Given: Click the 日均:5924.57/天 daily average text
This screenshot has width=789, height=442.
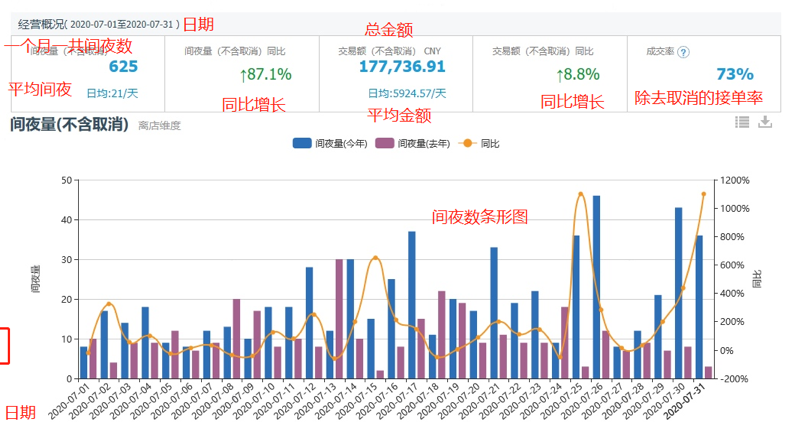Looking at the screenshot, I should 407,93.
